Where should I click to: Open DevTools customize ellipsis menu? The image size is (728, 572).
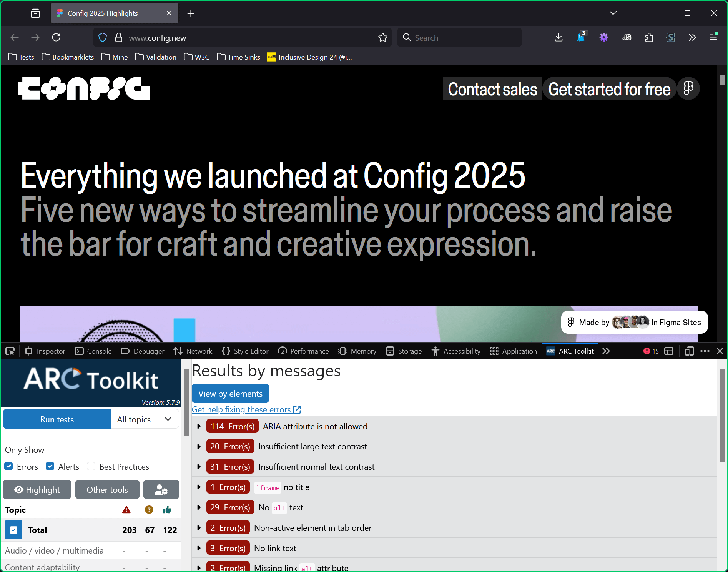pyautogui.click(x=705, y=351)
